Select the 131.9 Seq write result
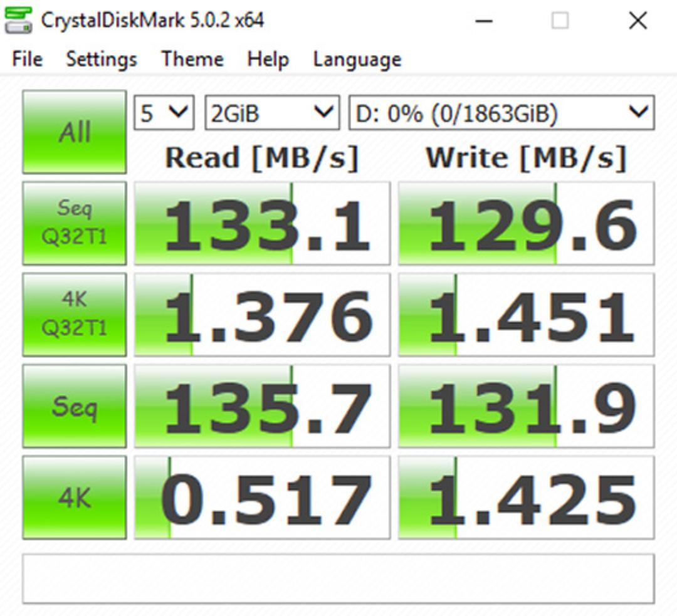The image size is (677, 616). point(527,406)
